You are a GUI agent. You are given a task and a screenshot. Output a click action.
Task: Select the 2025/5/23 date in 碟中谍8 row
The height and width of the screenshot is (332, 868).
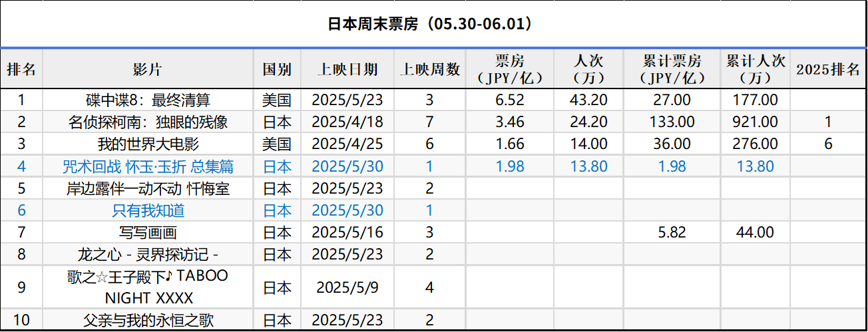(348, 100)
